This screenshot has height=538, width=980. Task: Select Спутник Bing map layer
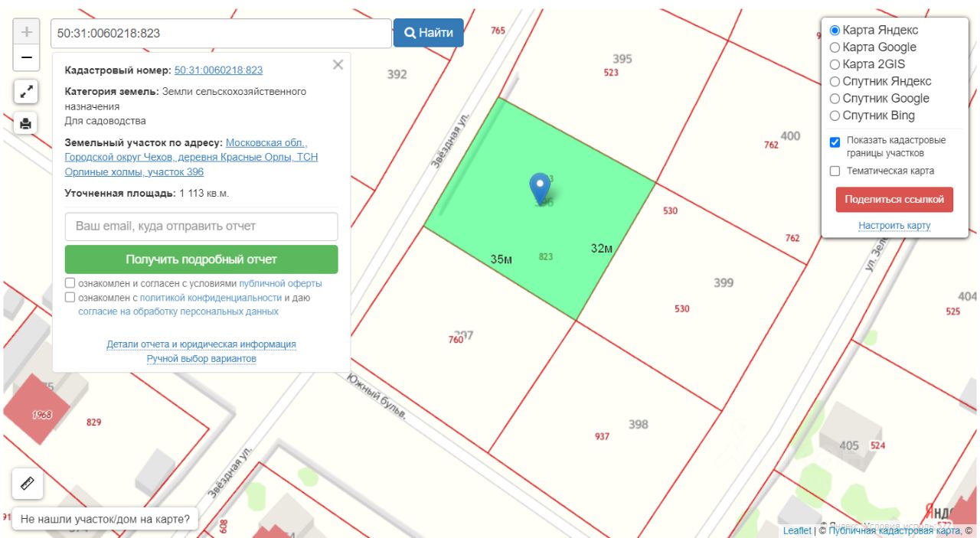click(835, 116)
